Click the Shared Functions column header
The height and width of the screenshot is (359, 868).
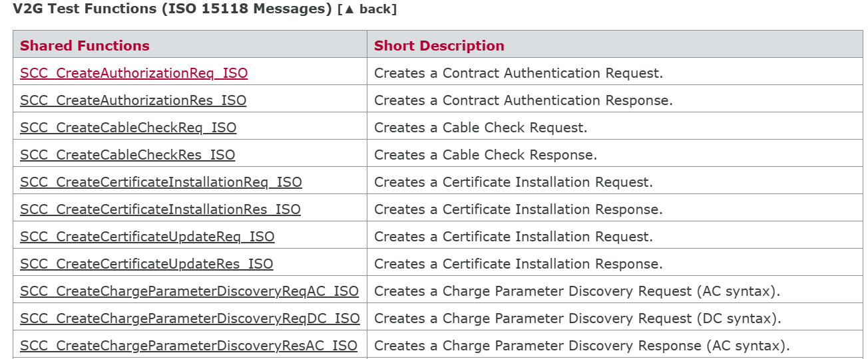(85, 46)
